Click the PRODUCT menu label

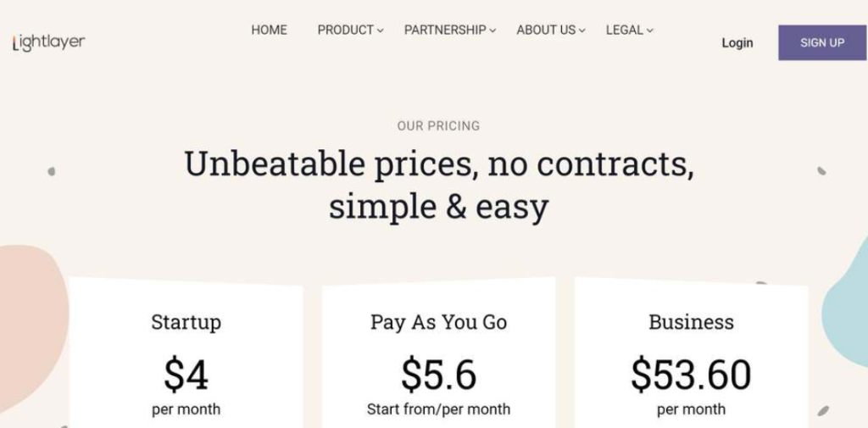[345, 30]
